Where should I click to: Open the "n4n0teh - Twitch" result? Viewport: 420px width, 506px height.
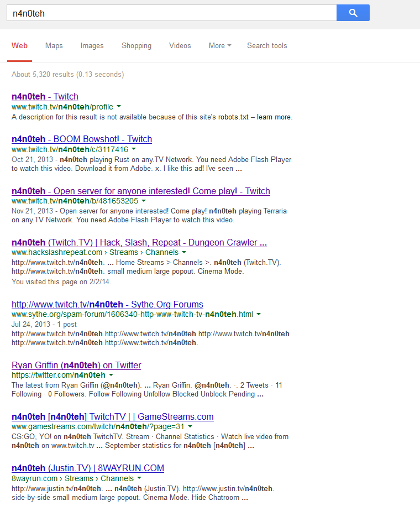coord(45,96)
